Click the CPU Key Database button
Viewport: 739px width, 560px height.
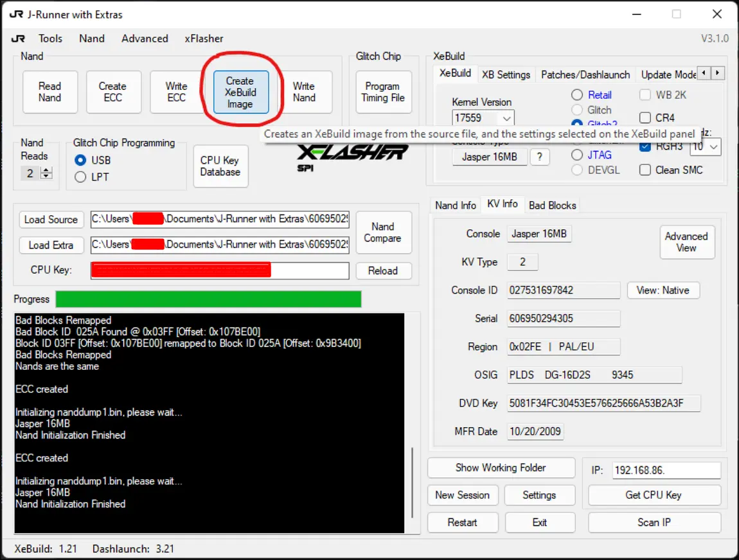click(220, 166)
